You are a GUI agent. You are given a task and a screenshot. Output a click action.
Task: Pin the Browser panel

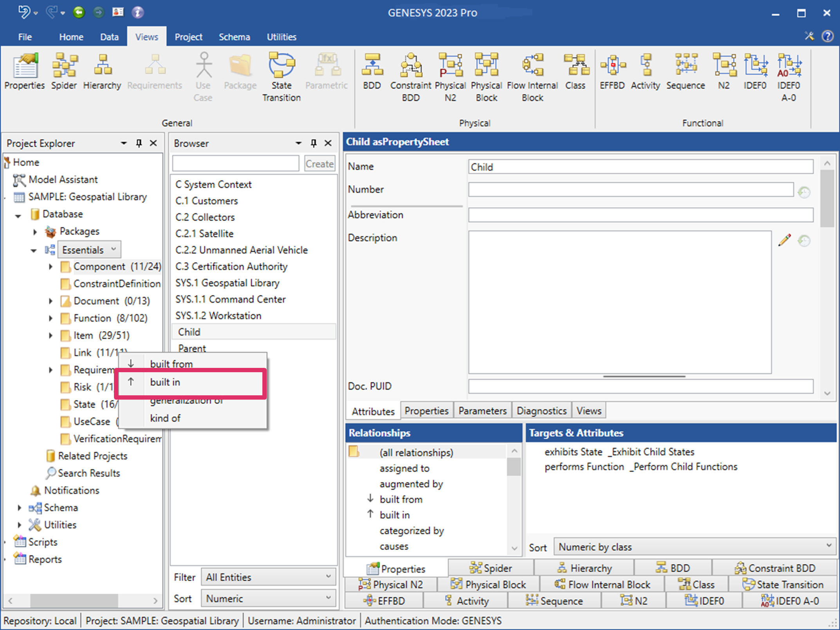click(x=313, y=143)
